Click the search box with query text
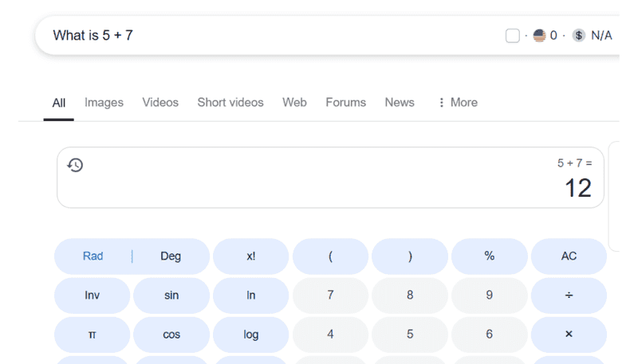The image size is (638, 364). [263, 35]
